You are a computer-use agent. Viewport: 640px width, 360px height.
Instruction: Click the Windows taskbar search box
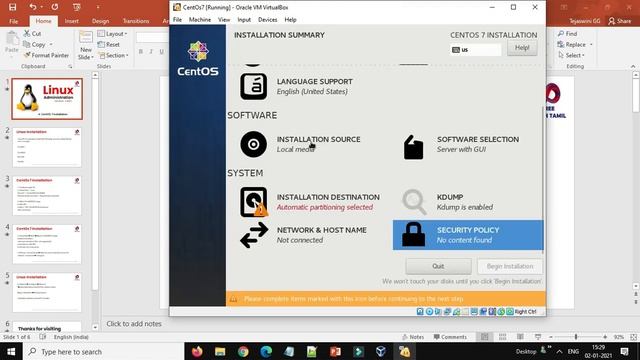[x=104, y=351]
